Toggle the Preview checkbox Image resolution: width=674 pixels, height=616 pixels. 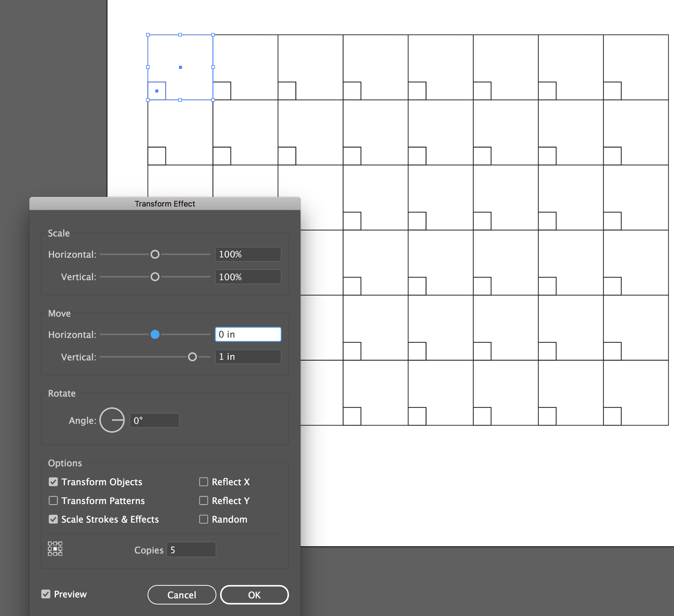tap(46, 594)
